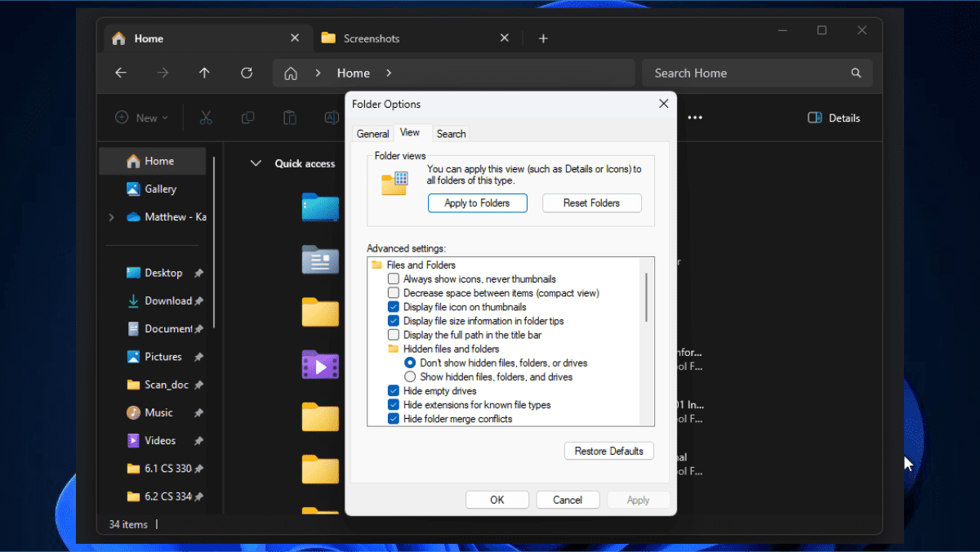Screen dimensions: 980x552
Task: Enable Always show icons, never thumbnails
Action: coord(394,278)
